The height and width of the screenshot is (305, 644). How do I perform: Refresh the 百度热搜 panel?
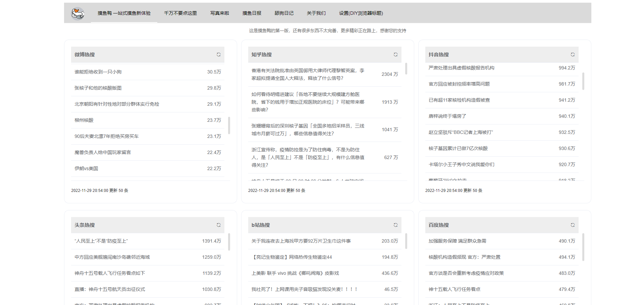(x=572, y=225)
